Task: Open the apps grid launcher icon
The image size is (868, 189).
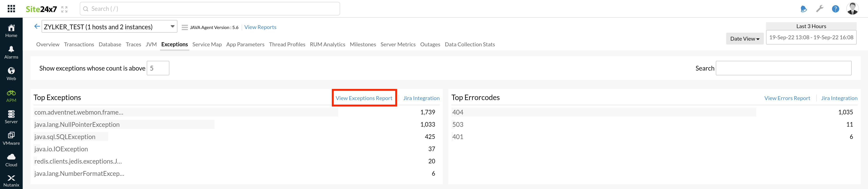Action: point(11,9)
